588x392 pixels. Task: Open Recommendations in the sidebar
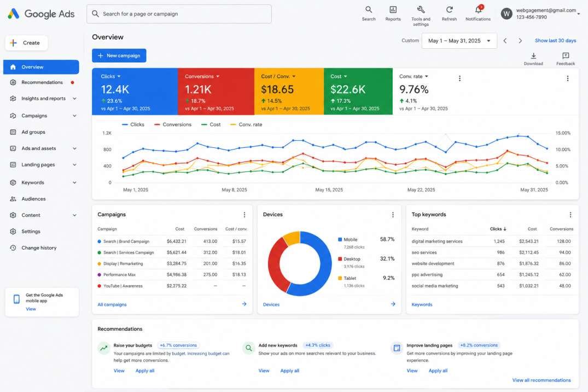[x=41, y=82]
